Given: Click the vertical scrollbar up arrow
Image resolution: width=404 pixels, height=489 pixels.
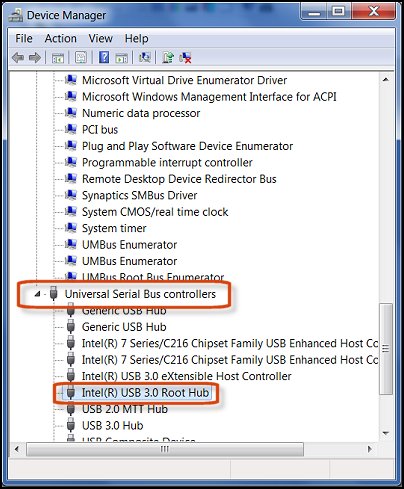Looking at the screenshot, I should point(386,80).
